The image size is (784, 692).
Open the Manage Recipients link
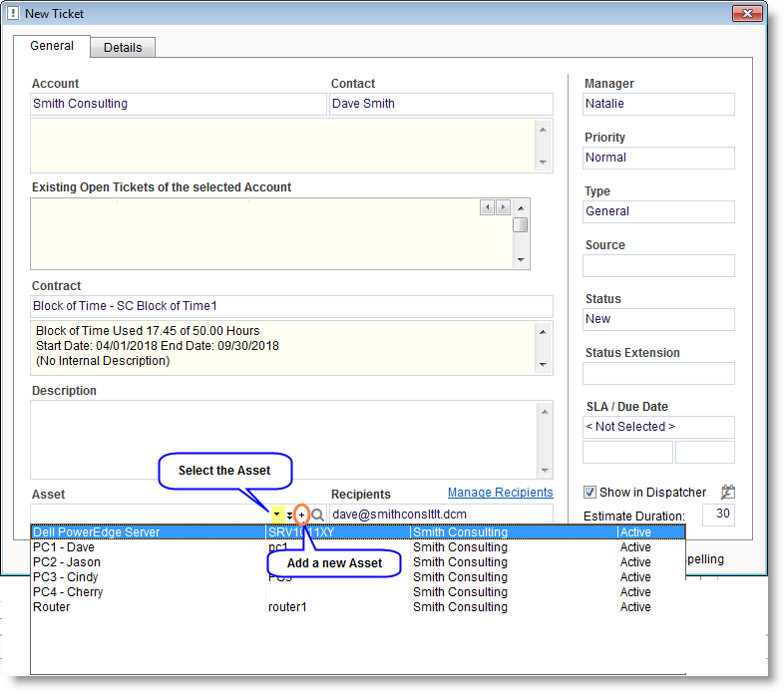[500, 492]
